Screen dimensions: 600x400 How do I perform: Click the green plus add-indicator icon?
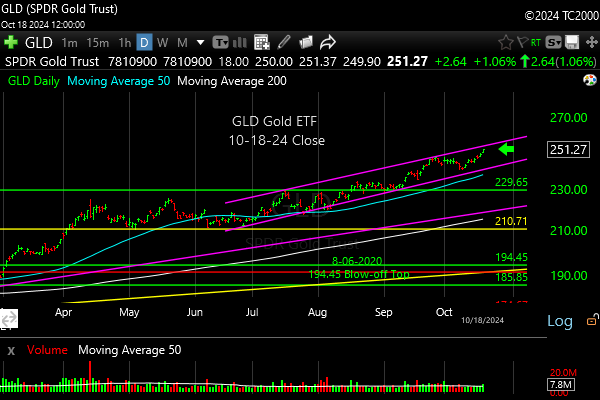coord(11,42)
